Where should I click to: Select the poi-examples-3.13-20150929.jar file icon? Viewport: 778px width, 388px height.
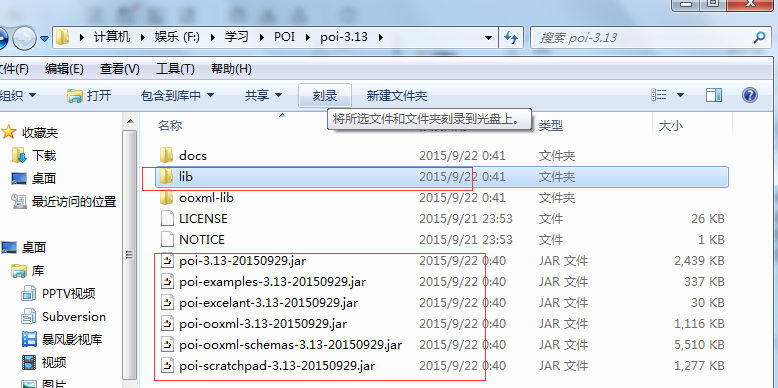click(x=167, y=282)
